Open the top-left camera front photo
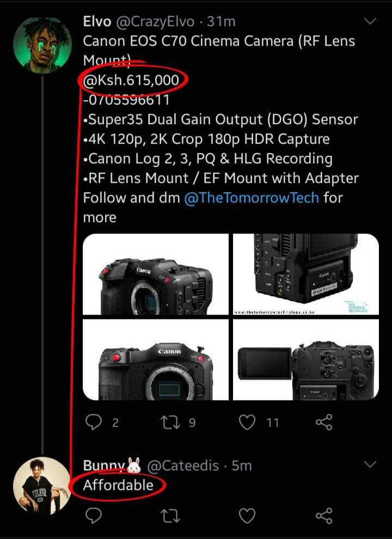392x539 pixels. pyautogui.click(x=156, y=275)
